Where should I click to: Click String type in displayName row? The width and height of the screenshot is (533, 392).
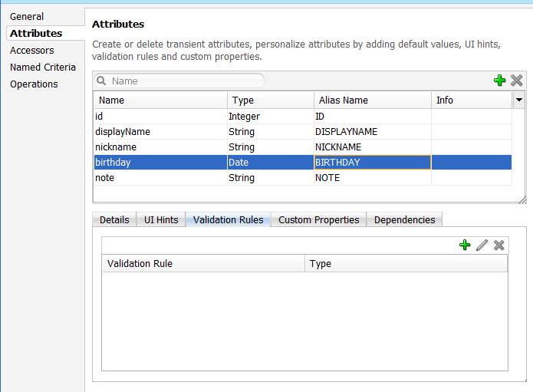pos(271,132)
